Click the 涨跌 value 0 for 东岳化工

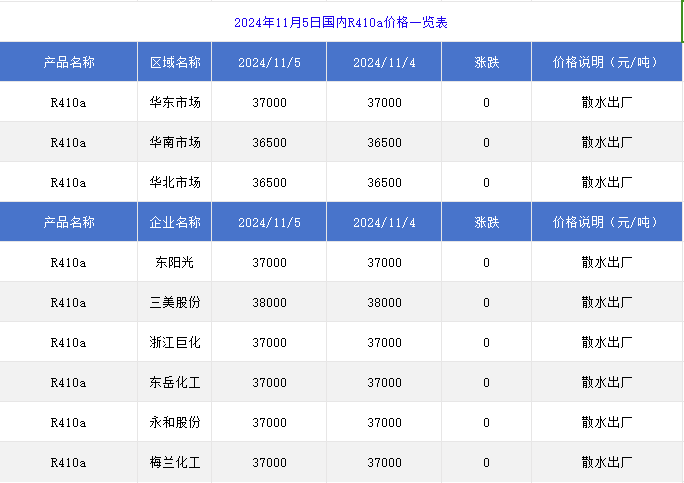tap(486, 383)
